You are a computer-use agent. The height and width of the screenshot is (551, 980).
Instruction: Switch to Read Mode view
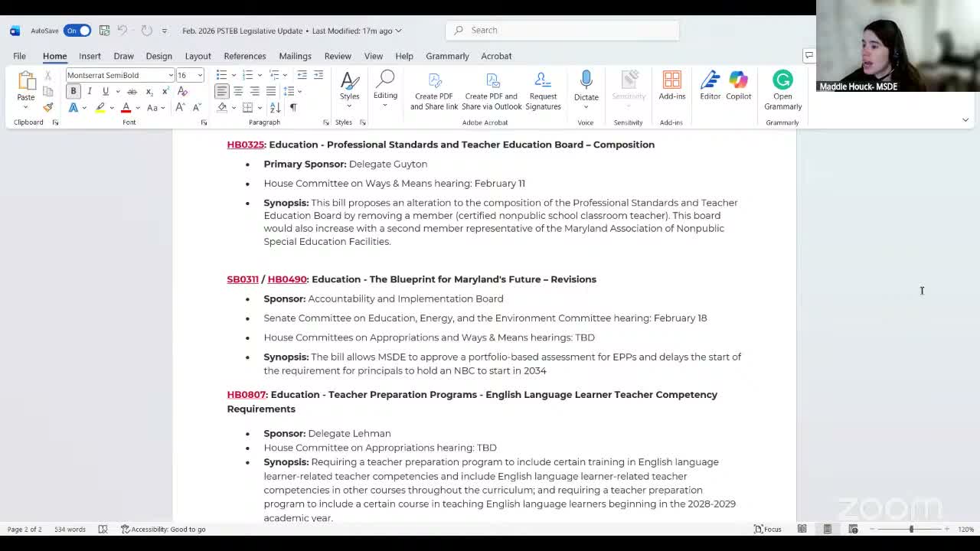coord(802,529)
